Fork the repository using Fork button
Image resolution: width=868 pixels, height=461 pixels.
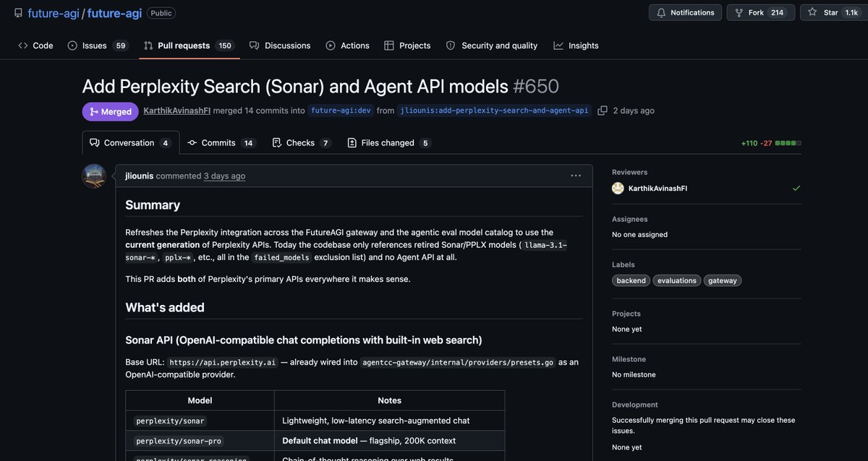coord(760,12)
